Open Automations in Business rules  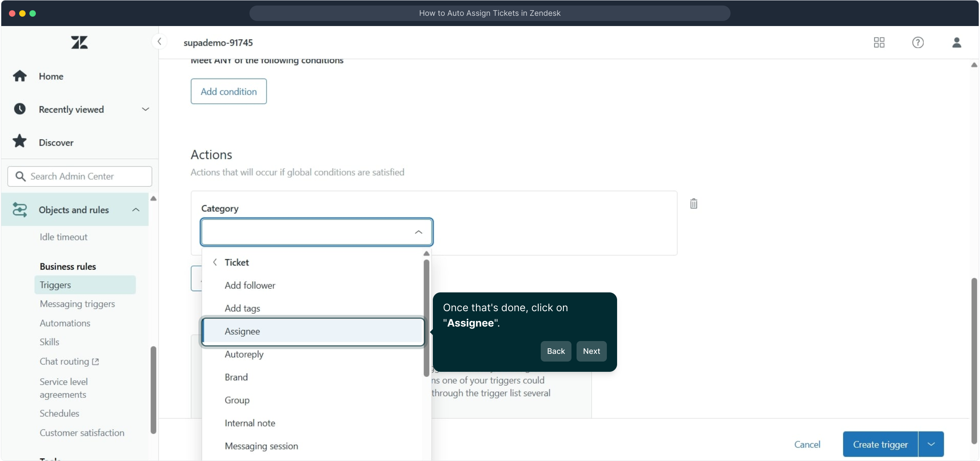click(x=65, y=323)
